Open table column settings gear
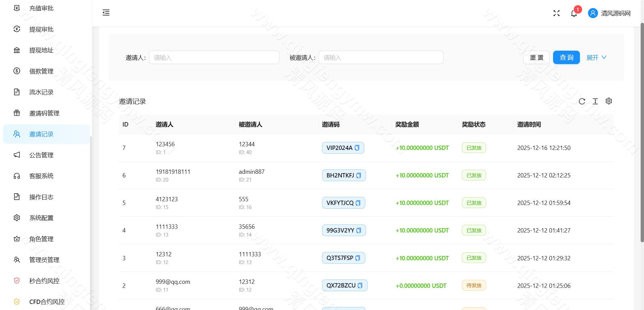The width and height of the screenshot is (644, 310). point(609,101)
